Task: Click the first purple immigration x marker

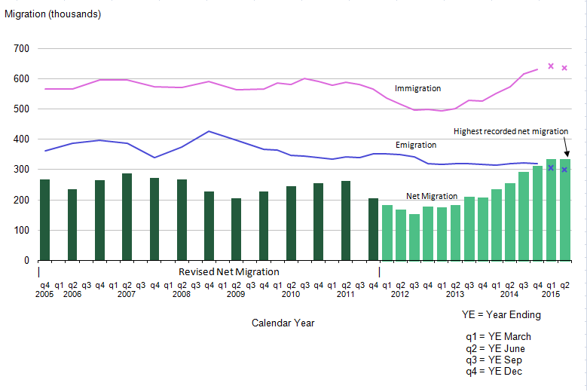Action: (551, 66)
